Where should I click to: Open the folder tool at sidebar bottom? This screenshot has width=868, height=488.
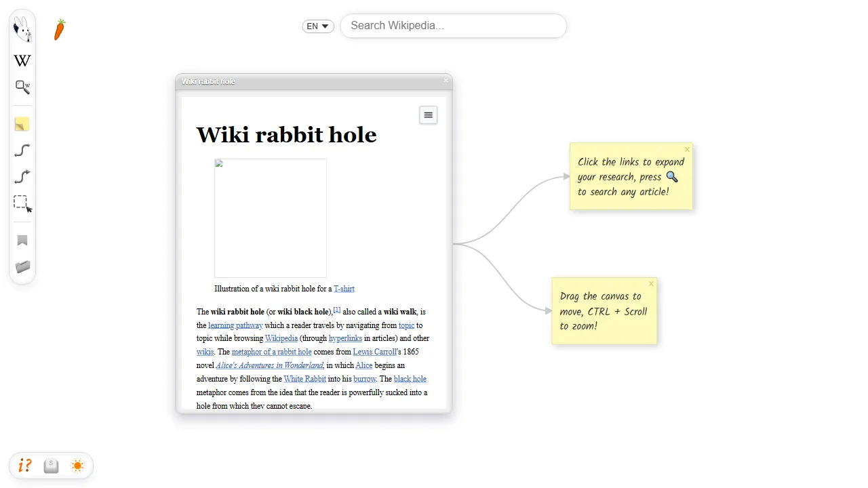coord(22,266)
